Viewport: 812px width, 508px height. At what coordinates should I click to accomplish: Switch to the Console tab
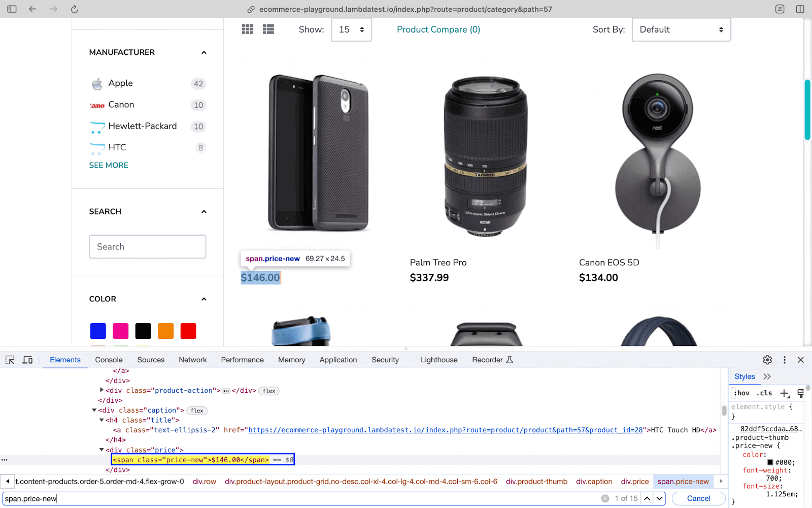point(109,360)
